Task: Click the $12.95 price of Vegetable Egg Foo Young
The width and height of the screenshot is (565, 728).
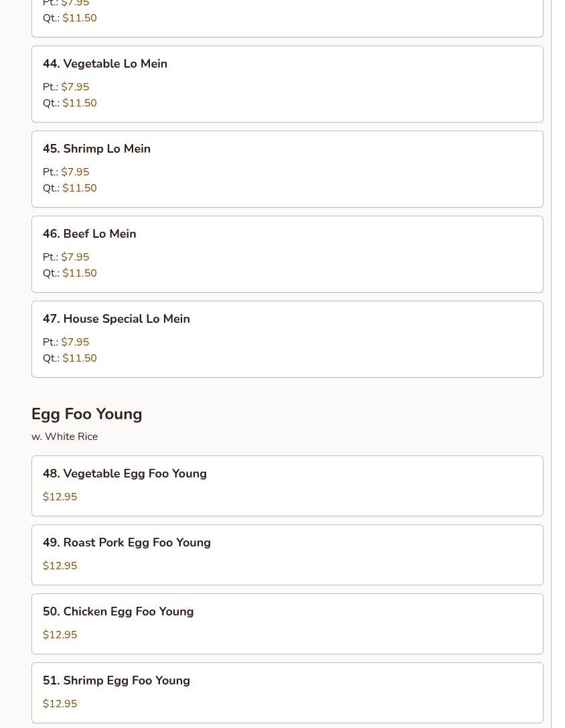Action: click(x=60, y=497)
